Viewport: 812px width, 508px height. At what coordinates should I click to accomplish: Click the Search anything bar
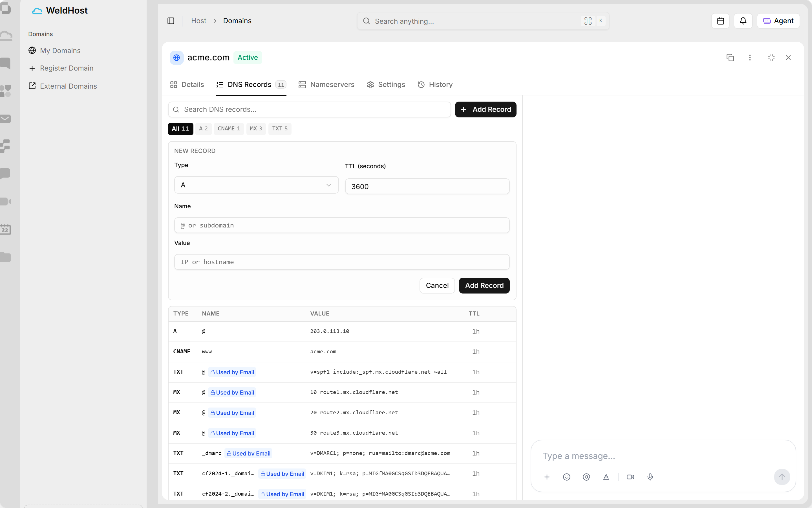483,21
